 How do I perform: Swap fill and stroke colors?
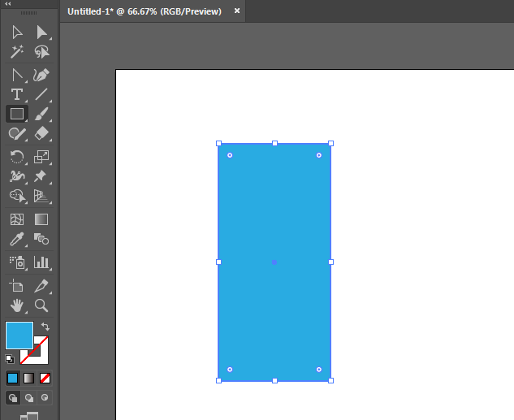click(x=45, y=327)
